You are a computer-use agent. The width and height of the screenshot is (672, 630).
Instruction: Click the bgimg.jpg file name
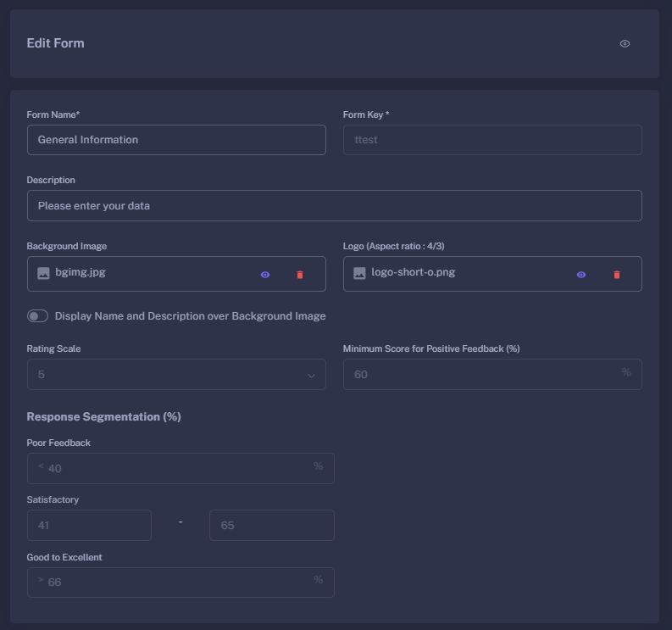[81, 272]
